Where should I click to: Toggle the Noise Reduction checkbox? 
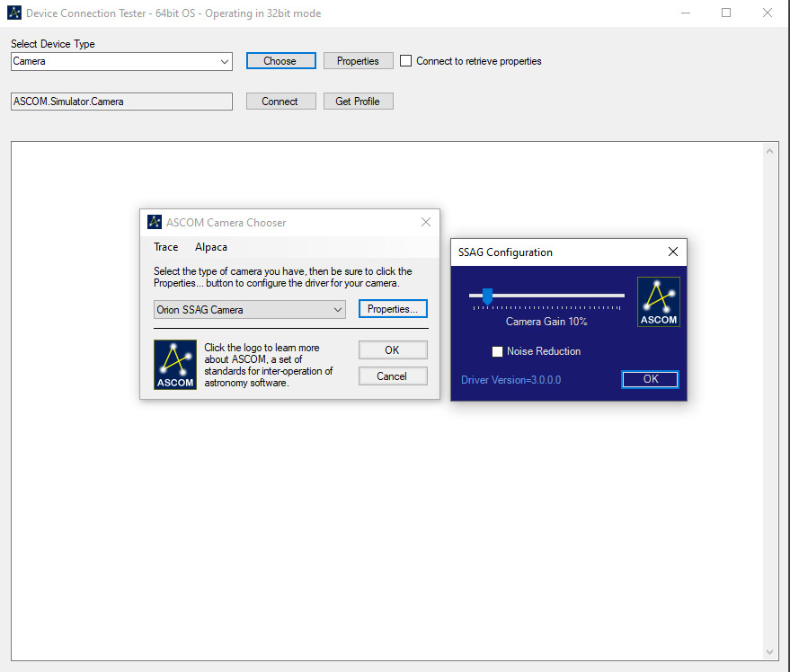pos(497,351)
